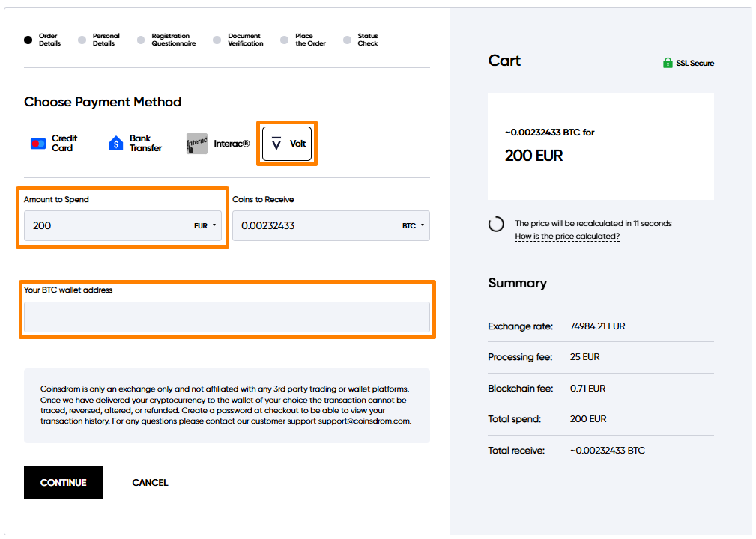Click the Coinsdrom disclaimer paragraph
Screen dimensions: 756x539
[226, 404]
